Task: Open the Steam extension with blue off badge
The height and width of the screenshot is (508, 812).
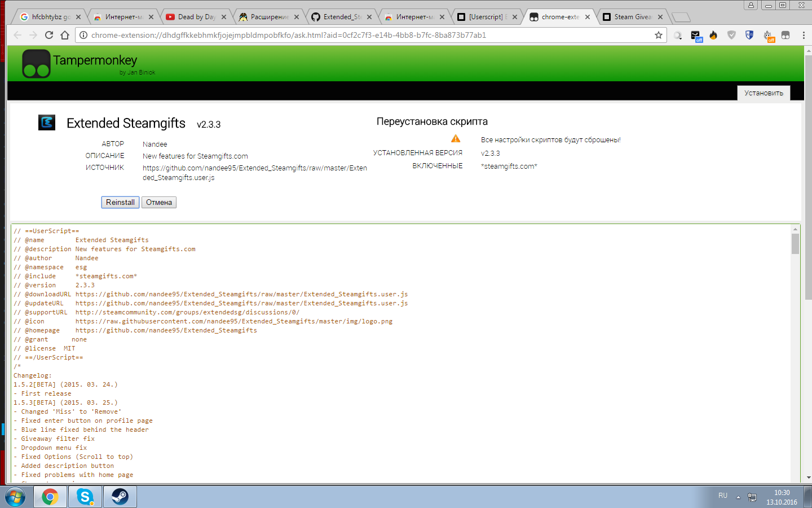Action: point(696,36)
